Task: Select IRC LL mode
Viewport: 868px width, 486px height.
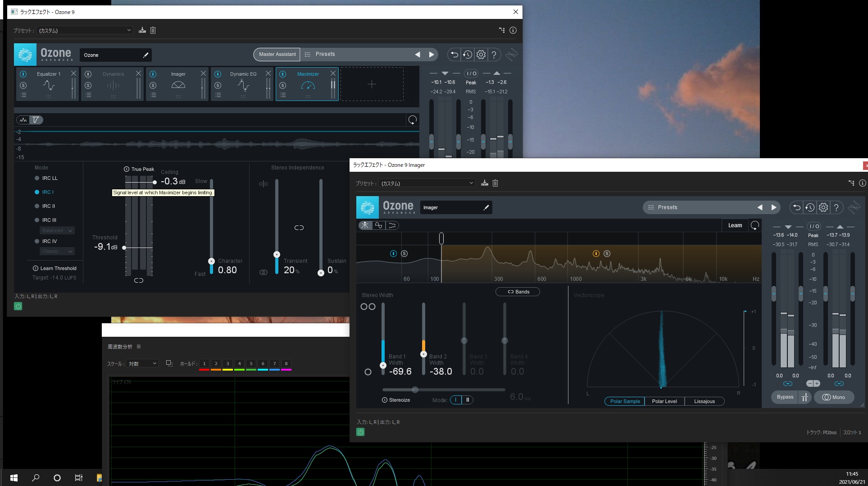Action: pyautogui.click(x=46, y=178)
